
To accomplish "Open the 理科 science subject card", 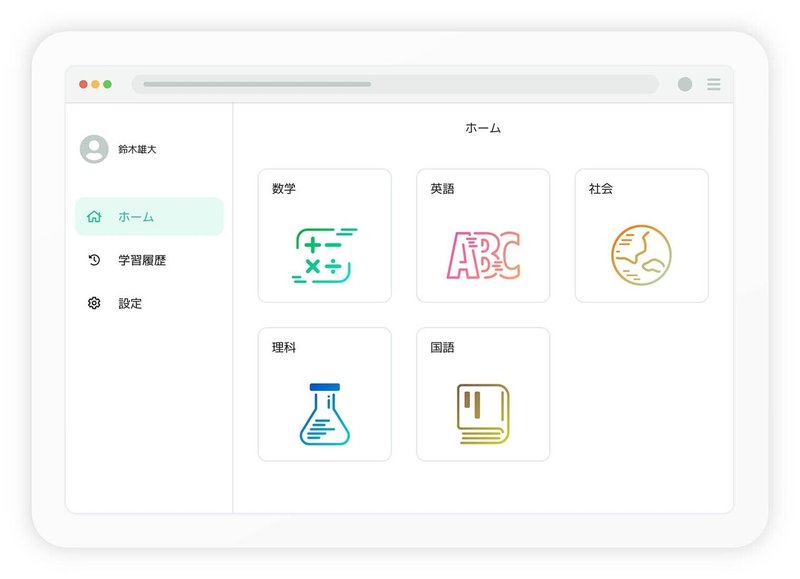I will point(324,394).
